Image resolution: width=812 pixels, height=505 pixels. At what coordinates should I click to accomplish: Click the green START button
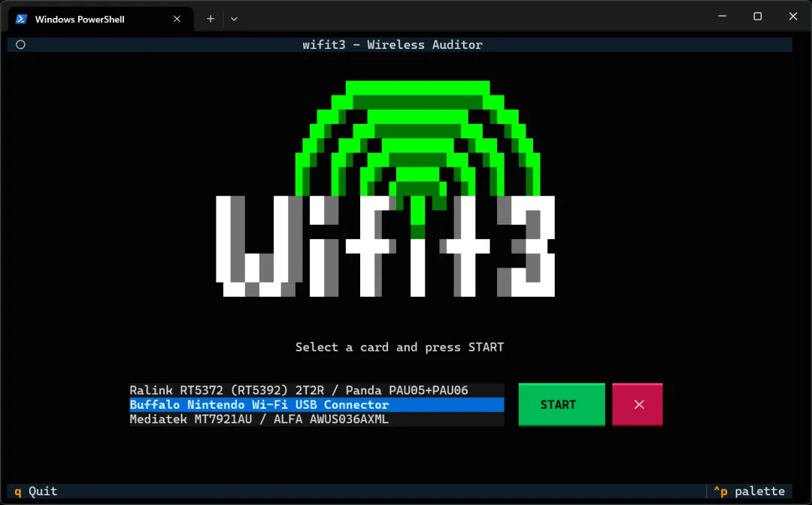562,404
